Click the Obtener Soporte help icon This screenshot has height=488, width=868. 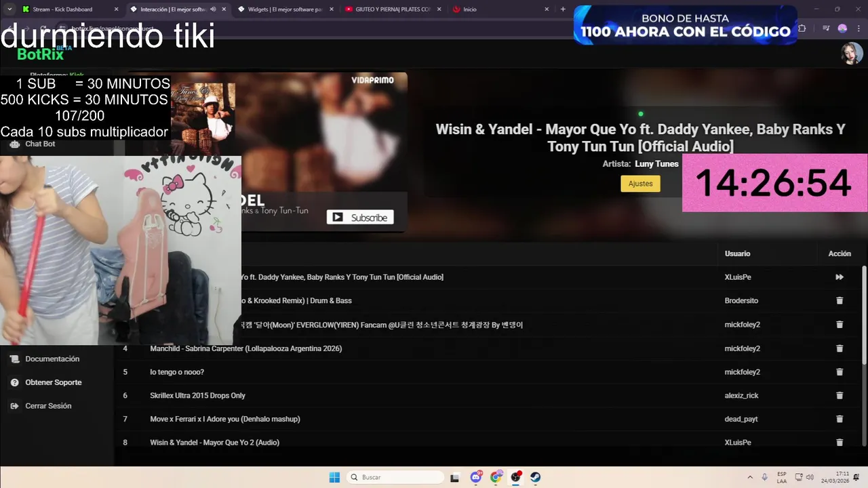tap(14, 382)
